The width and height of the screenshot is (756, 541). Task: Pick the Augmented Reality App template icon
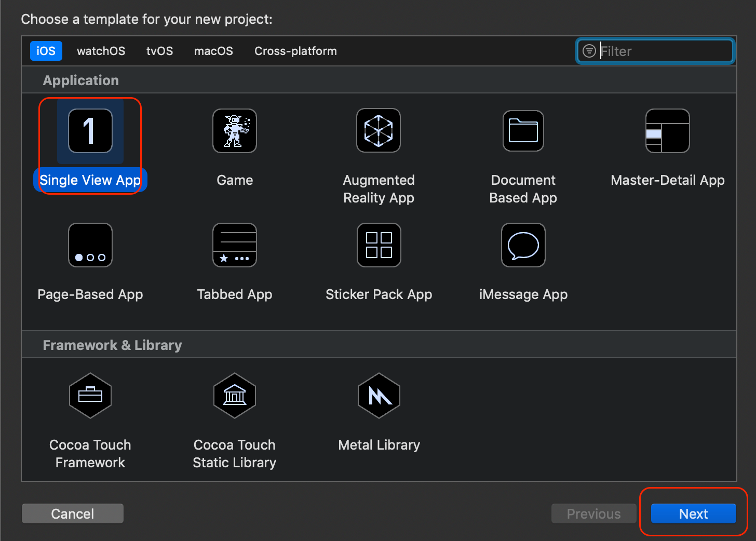pyautogui.click(x=379, y=130)
